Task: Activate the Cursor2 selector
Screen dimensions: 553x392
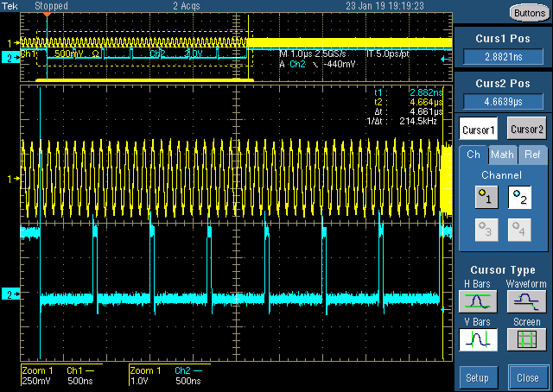Action: click(527, 128)
